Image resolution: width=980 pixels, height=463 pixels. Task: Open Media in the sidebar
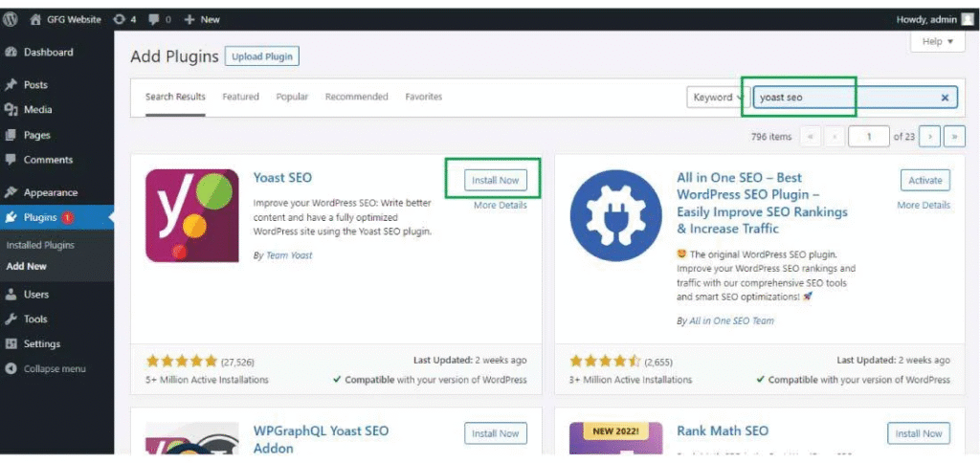click(37, 110)
